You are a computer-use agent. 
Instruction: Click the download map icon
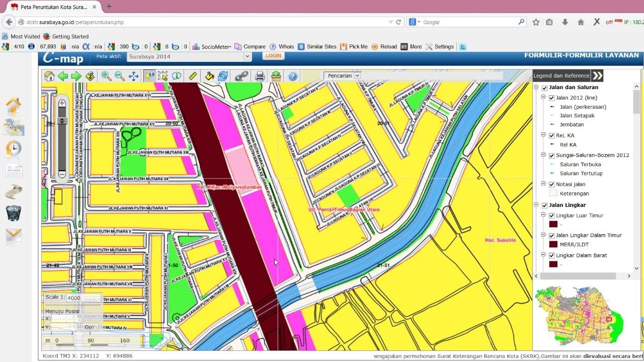276,76
